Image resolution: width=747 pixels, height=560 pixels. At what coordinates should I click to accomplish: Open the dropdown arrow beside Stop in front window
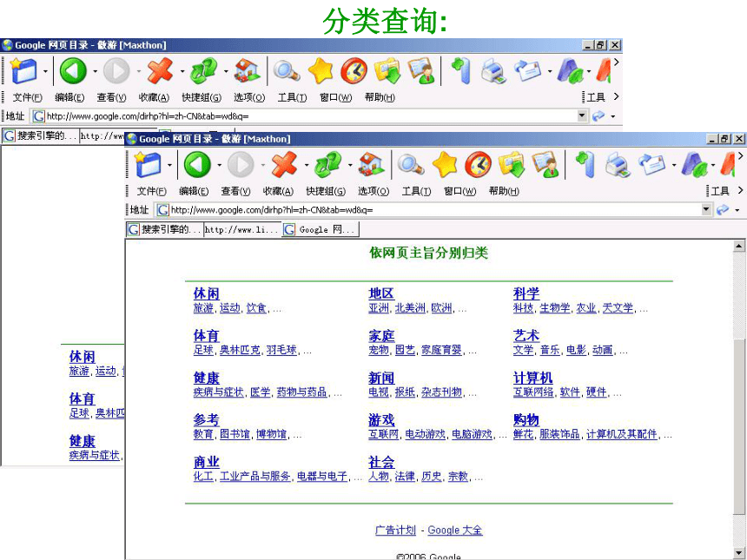306,165
